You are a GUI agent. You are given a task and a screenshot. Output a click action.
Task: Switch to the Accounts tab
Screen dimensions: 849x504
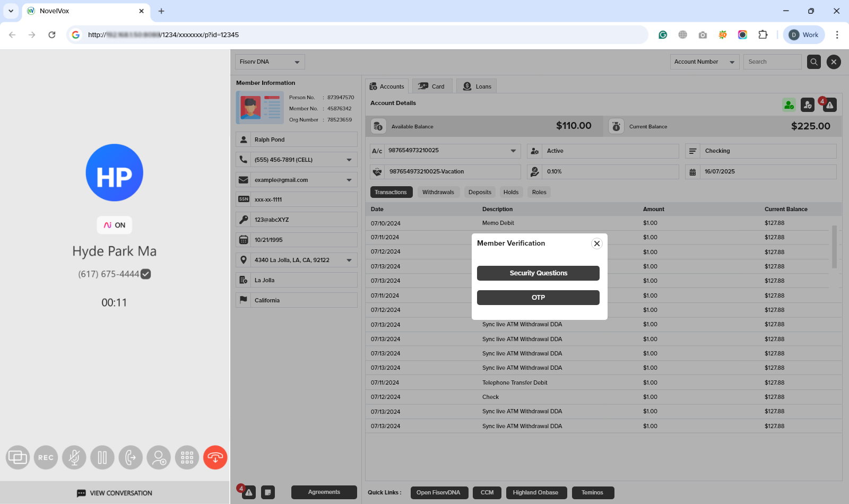(x=387, y=86)
